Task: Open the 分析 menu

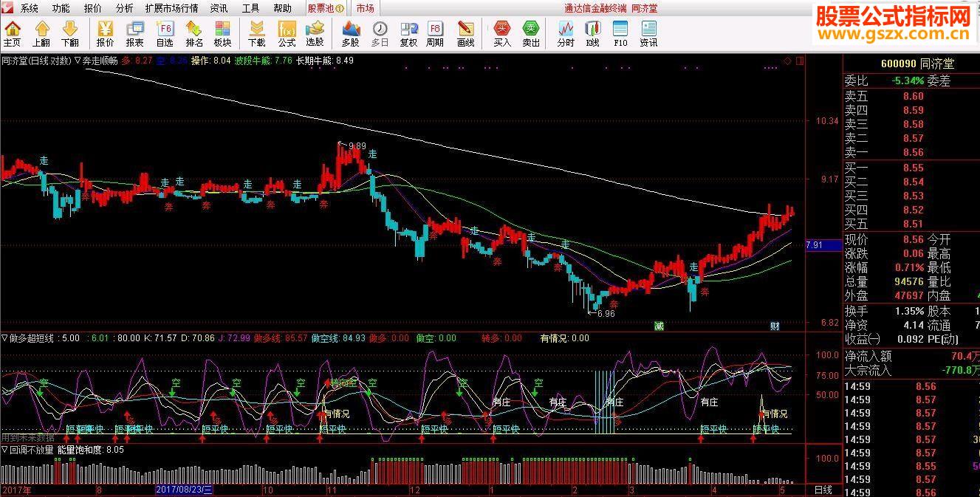Action: tap(125, 8)
